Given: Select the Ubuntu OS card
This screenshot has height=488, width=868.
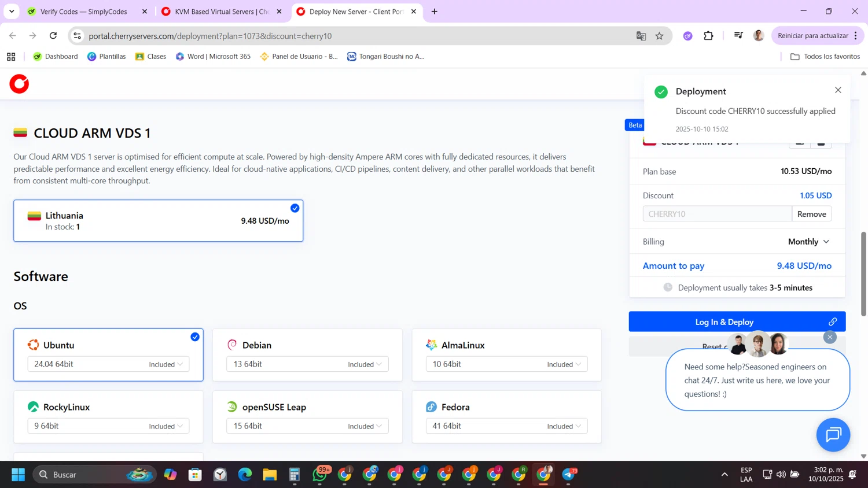Looking at the screenshot, I should coord(108,355).
